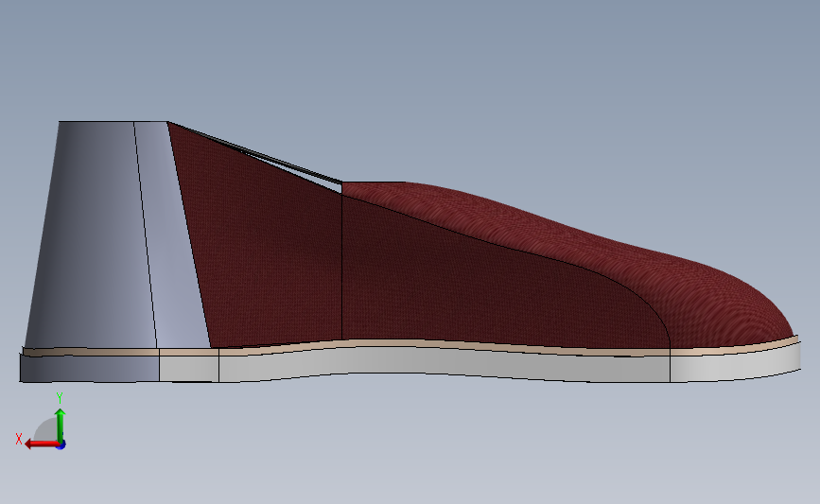Click the red X axis arrow of the triad
Viewport: 820px width, 504px height.
[x=42, y=444]
